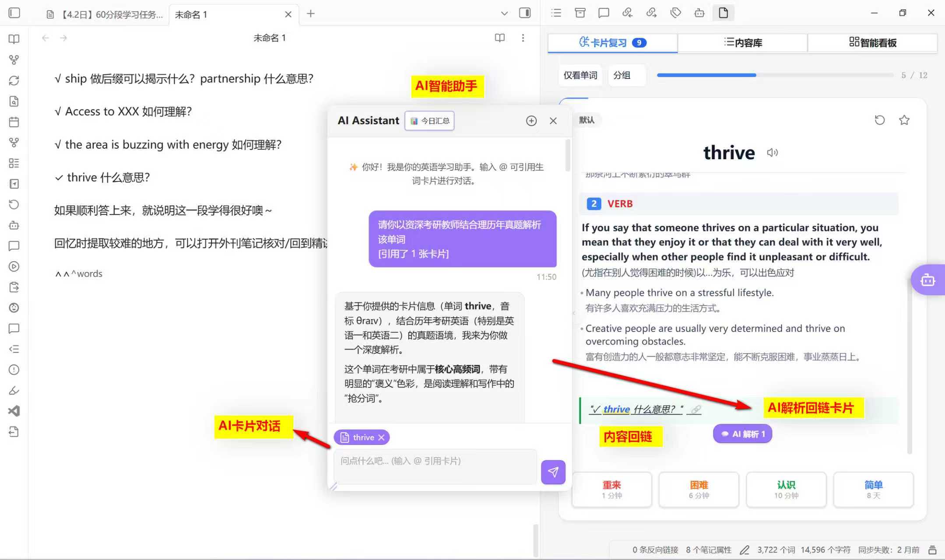Click the review progress bar
Viewport: 945px width, 560px height.
(x=775, y=75)
